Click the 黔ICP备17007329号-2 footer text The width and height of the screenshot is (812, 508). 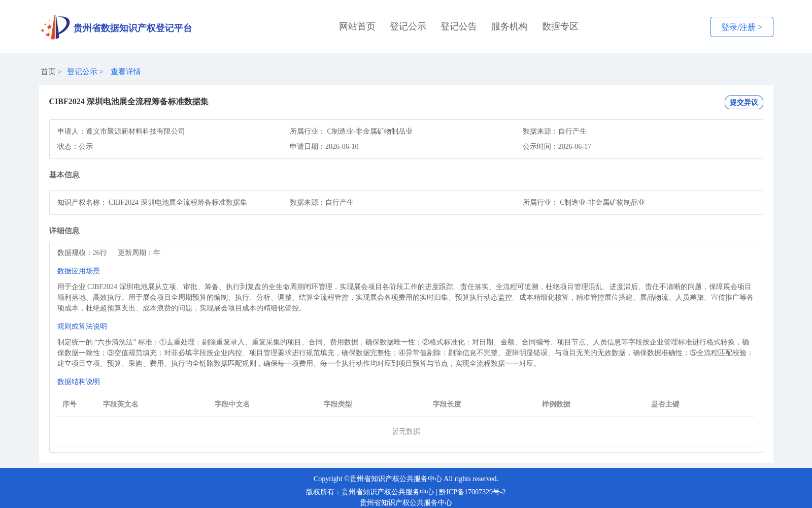[472, 492]
